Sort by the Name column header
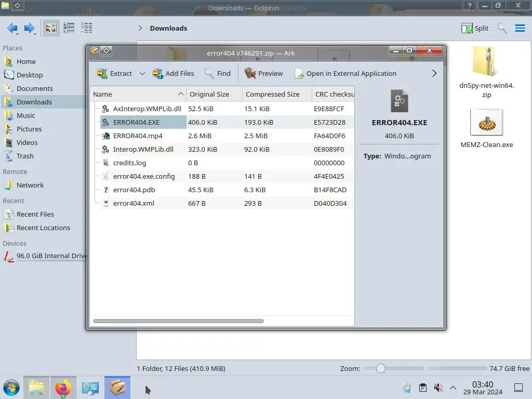This screenshot has height=399, width=532. click(x=138, y=95)
